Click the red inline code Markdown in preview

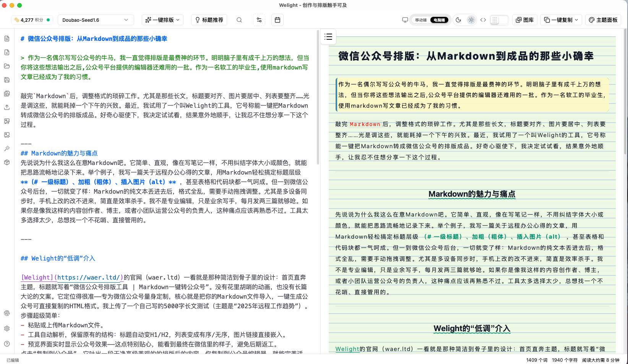point(365,124)
